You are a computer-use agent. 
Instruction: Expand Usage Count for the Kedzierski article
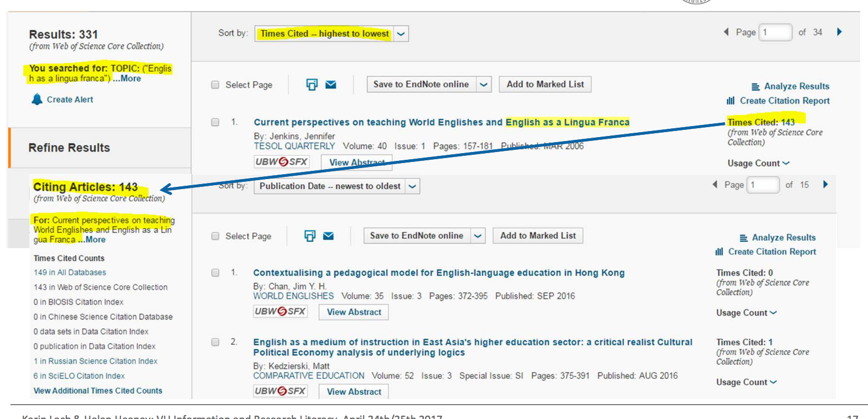747,383
